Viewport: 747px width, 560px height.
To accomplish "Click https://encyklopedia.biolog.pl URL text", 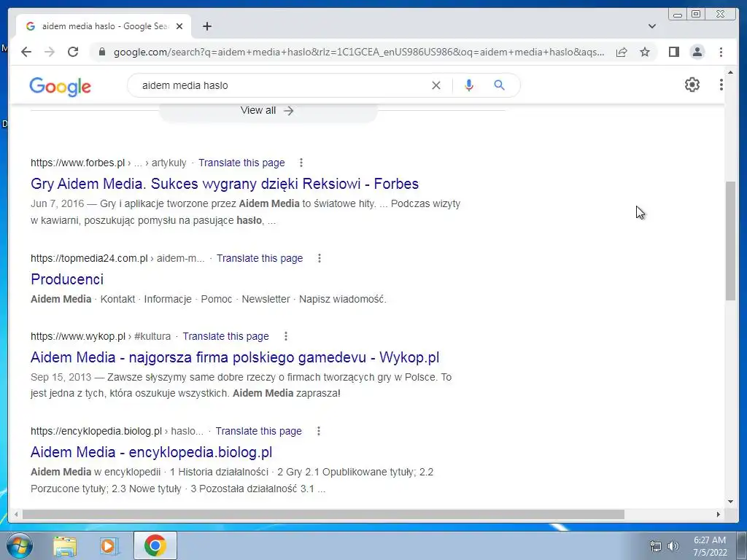I will click(x=96, y=431).
